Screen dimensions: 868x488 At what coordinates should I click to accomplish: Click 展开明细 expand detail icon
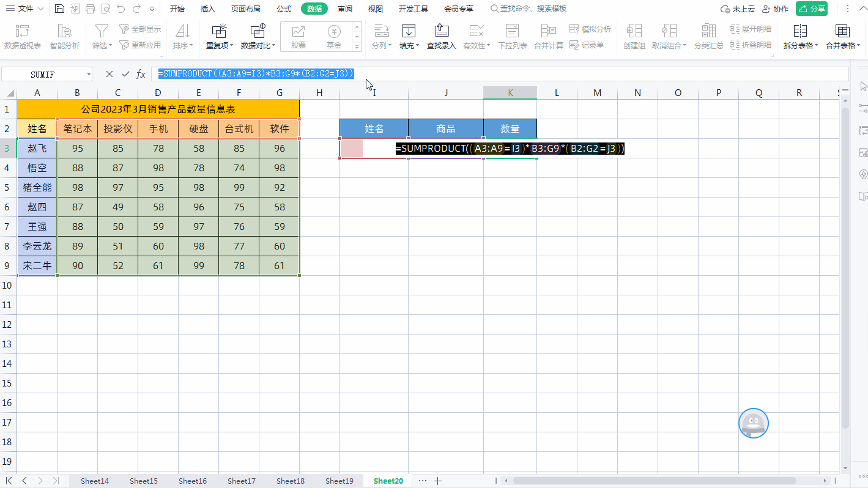(751, 29)
